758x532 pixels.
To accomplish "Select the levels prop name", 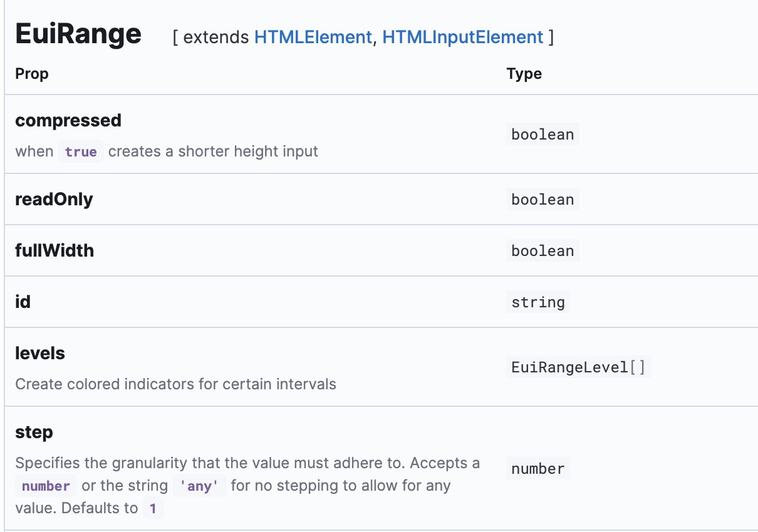I will [x=39, y=353].
